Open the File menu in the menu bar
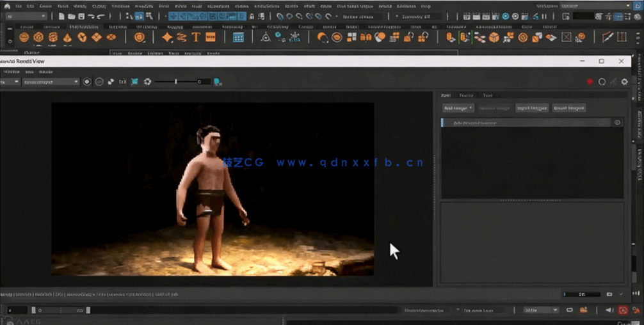 pos(17,6)
